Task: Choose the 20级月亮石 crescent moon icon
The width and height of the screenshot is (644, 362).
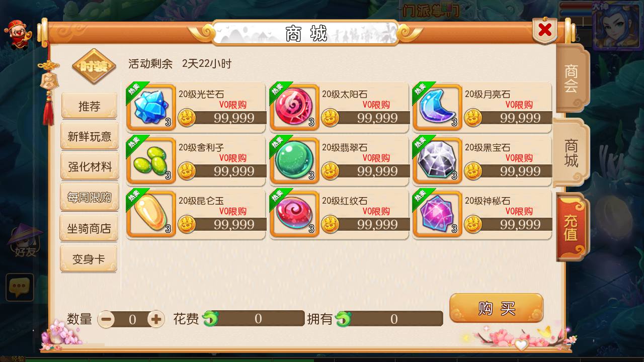Action: click(437, 107)
